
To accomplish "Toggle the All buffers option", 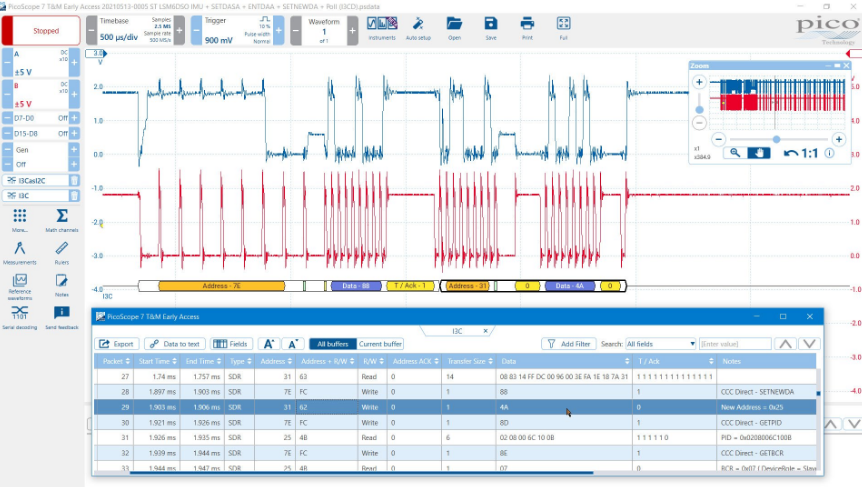I will coord(332,344).
